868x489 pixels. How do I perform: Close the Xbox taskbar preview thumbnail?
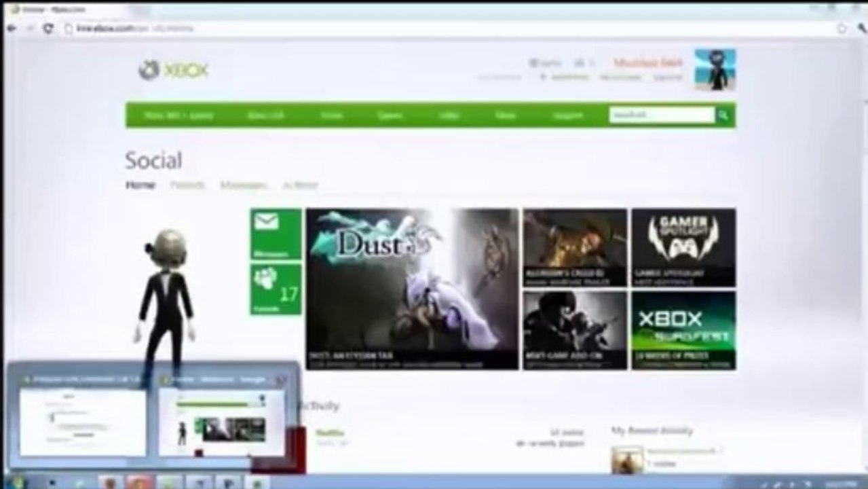(x=281, y=380)
